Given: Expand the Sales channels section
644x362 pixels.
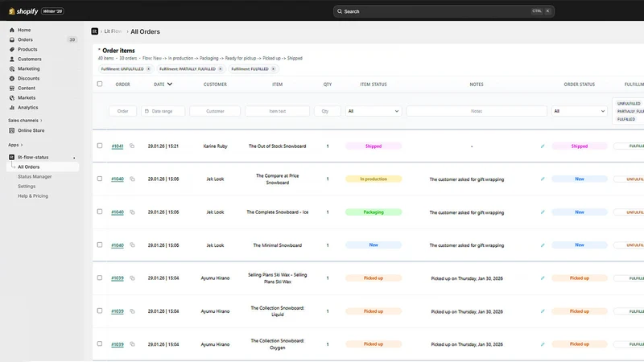Looking at the screenshot, I should (25, 121).
